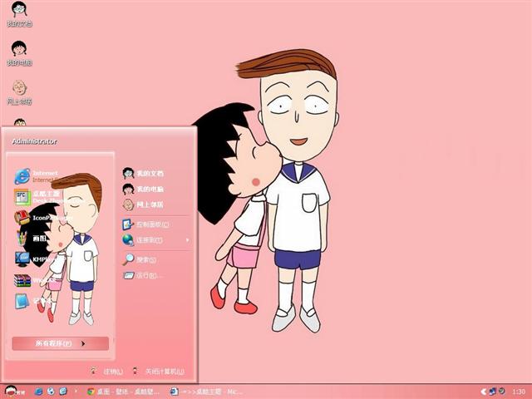
Task: Launch the Desk Theme program in the Start menu
Action: [37, 197]
